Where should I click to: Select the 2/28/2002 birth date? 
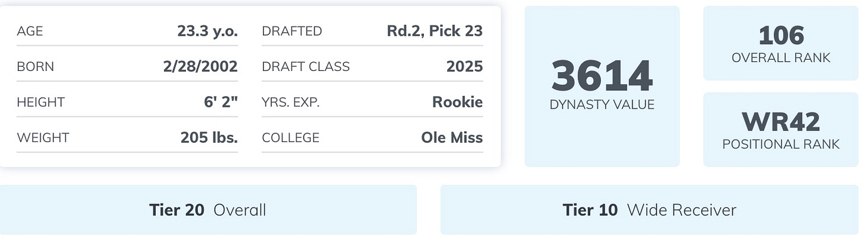(200, 66)
